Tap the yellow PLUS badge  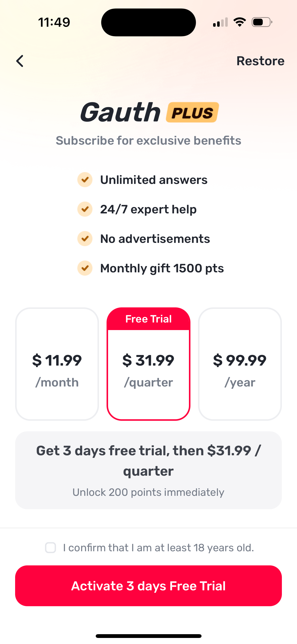tap(192, 112)
